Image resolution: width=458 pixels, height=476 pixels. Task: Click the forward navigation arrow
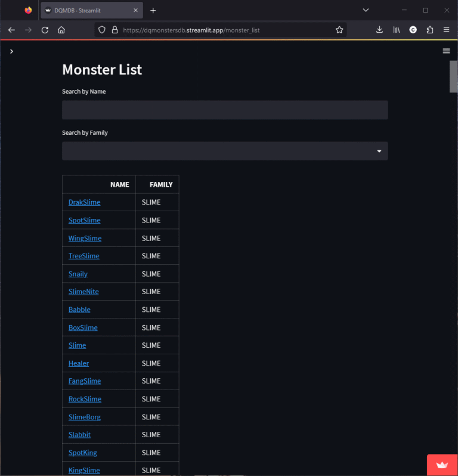28,30
